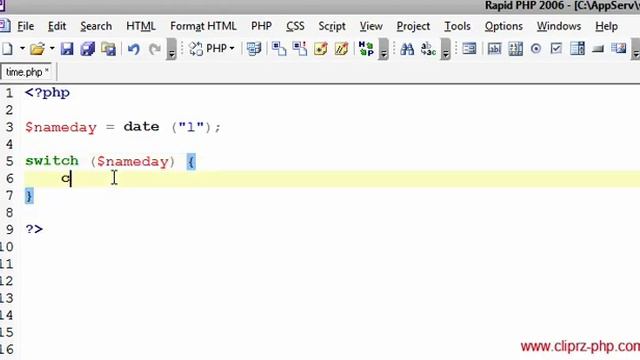Viewport: 640px width, 360px height.
Task: Open the Format HTML menu
Action: (x=203, y=26)
